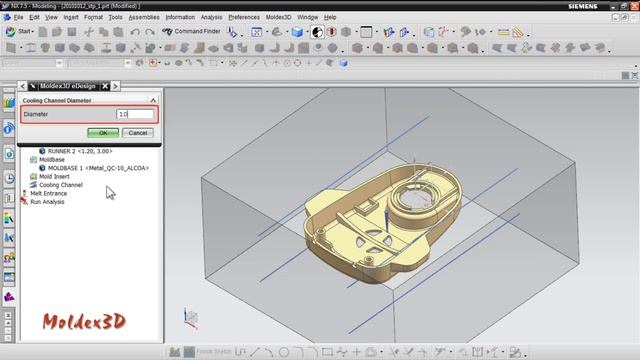Open the Tools menu
640x360 pixels.
pyautogui.click(x=116, y=17)
